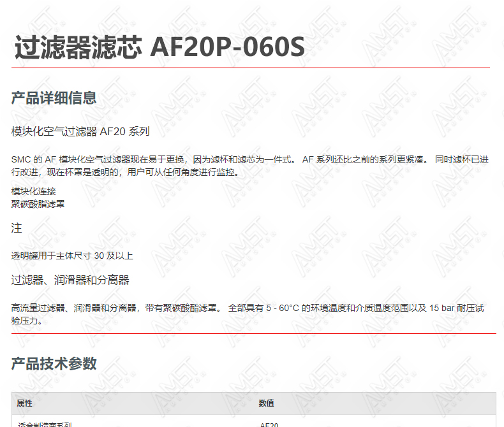
Task: Click the 数值 table column header
Action: 267,403
